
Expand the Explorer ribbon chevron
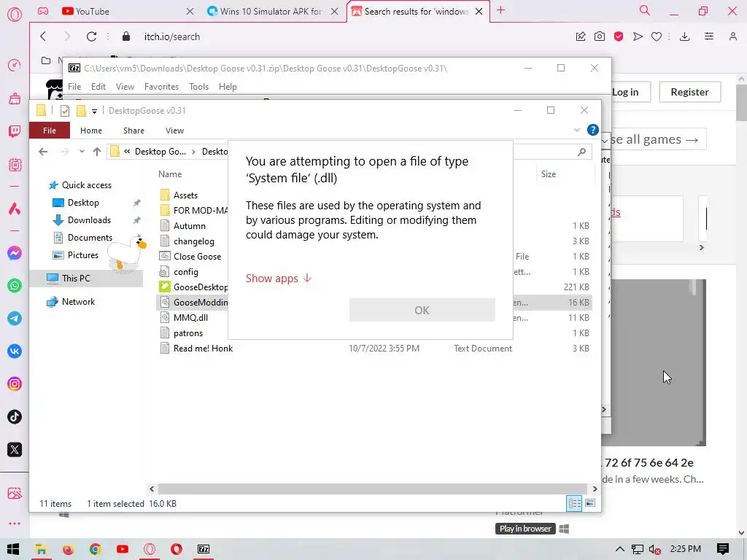[x=577, y=130]
